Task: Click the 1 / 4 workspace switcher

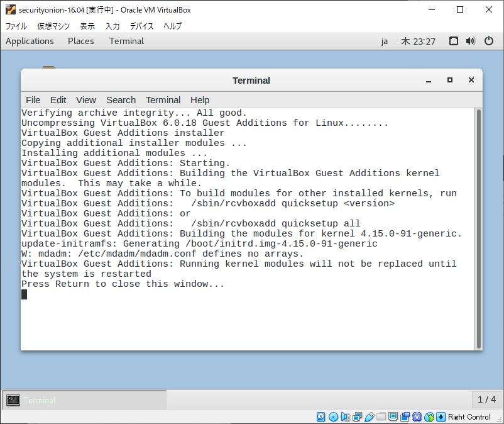Action: 486,400
